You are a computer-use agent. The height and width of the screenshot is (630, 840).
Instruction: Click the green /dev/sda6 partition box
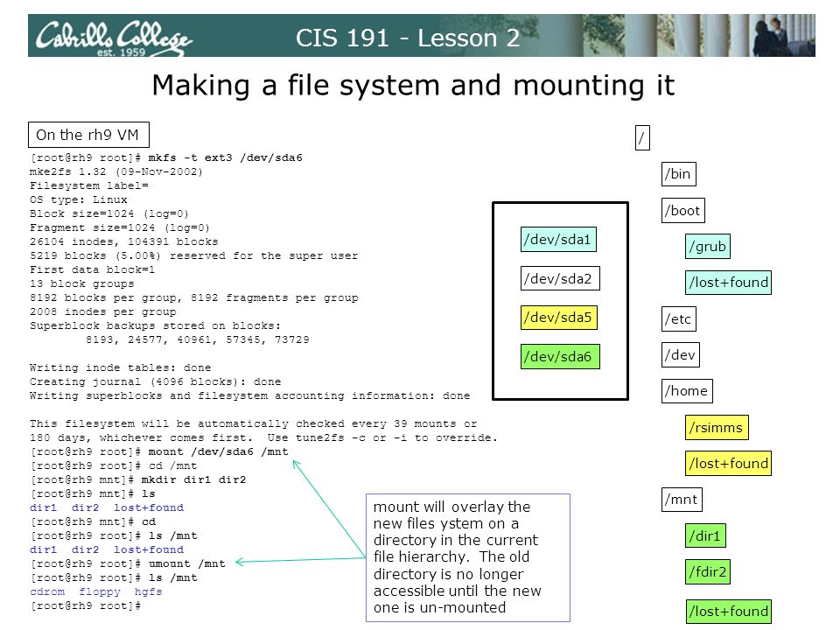[560, 357]
